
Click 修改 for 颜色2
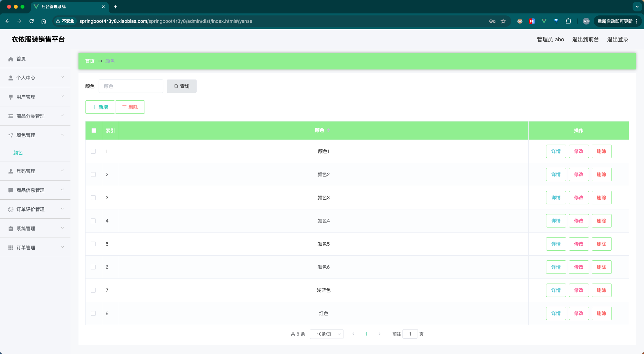point(579,174)
